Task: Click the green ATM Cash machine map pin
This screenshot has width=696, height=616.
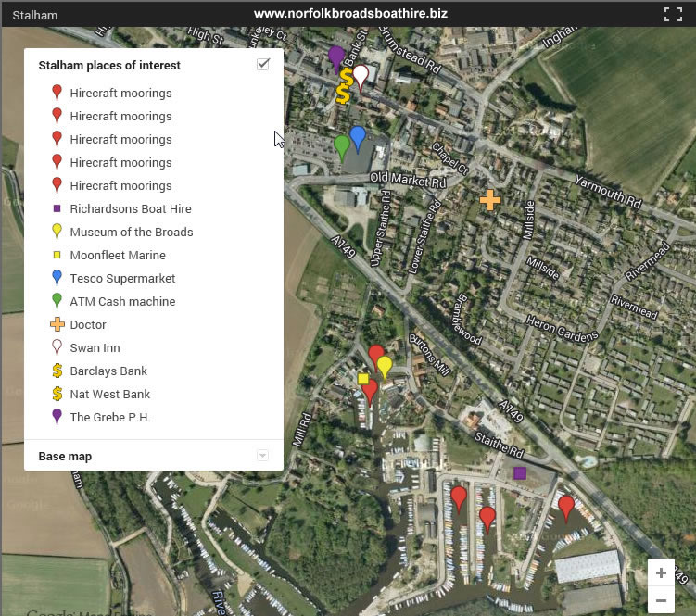Action: [x=342, y=146]
